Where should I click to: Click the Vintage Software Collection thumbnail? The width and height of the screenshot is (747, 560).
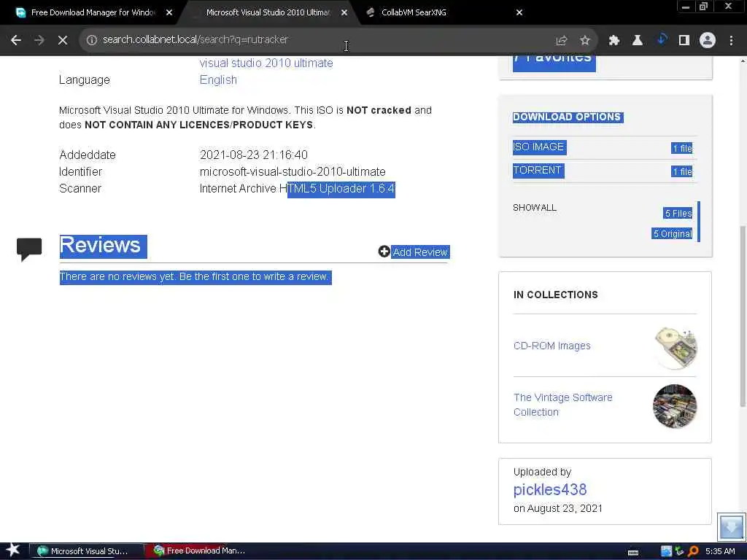click(x=675, y=406)
